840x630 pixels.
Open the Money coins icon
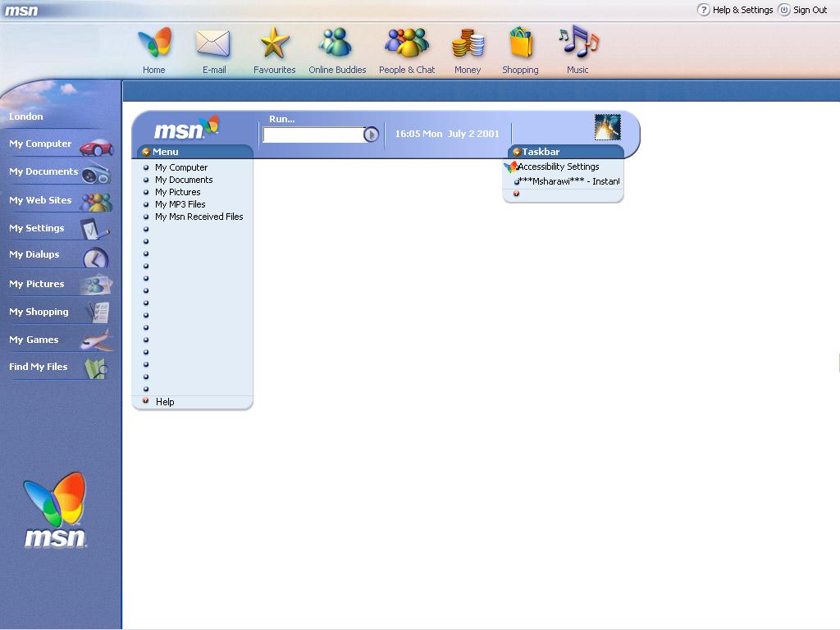(468, 43)
